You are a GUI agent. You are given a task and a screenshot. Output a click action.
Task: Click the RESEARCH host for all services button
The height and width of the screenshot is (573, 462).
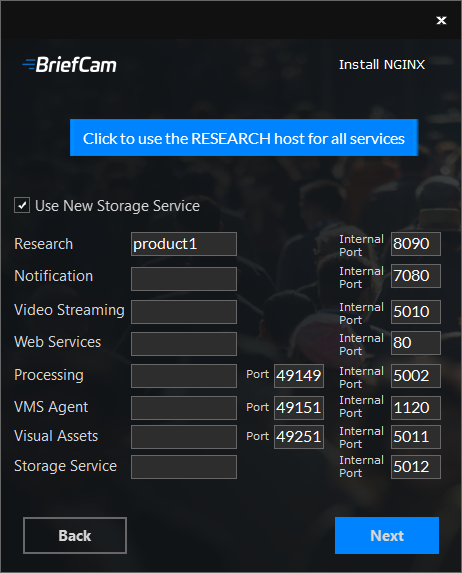point(244,137)
